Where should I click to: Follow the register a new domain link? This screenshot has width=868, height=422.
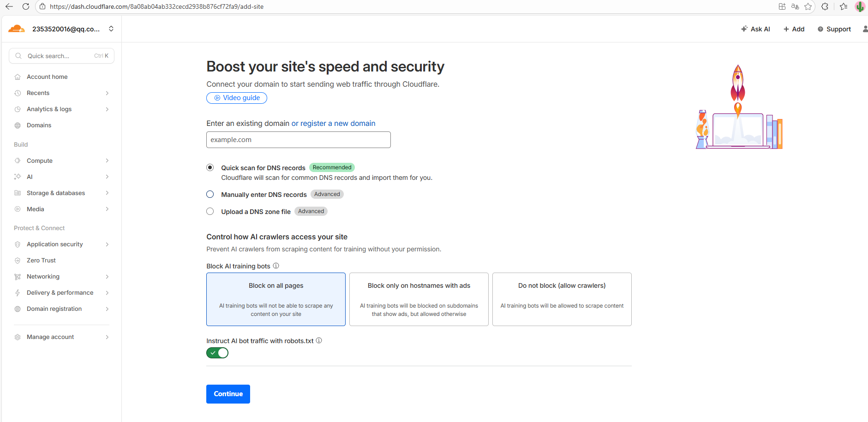coord(337,123)
